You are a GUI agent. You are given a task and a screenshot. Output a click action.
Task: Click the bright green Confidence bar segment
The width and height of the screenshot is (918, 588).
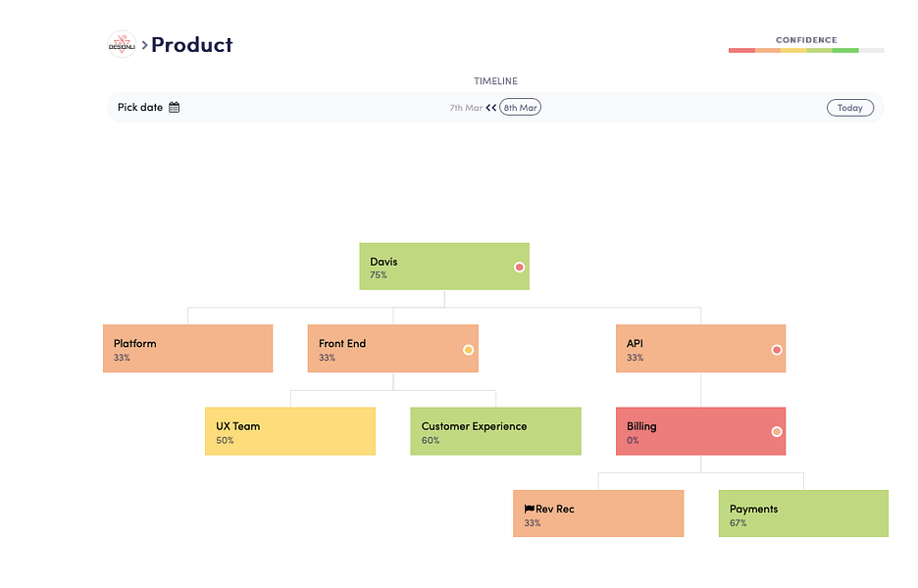(x=845, y=51)
